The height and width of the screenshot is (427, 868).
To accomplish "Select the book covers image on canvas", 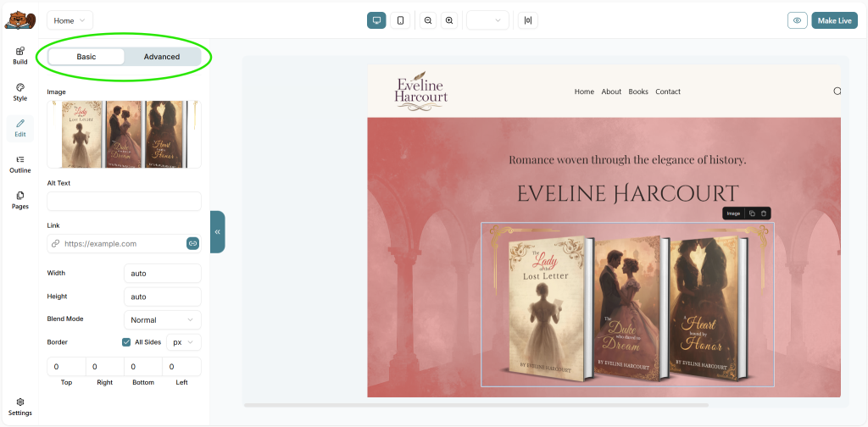I will point(627,304).
